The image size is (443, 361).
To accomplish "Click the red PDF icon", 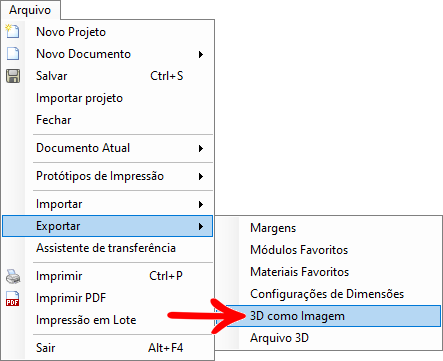I will 13,298.
